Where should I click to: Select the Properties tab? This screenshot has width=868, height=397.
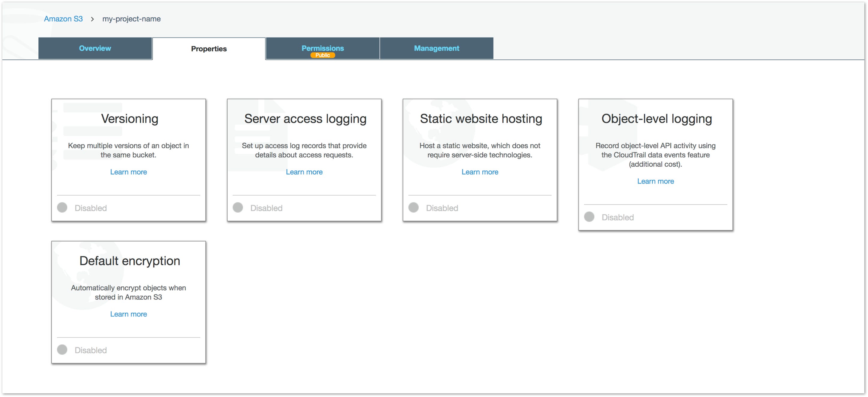point(208,49)
